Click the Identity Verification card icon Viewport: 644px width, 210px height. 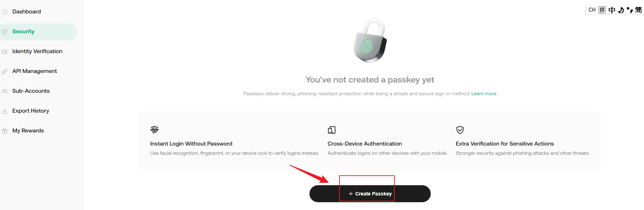point(5,52)
